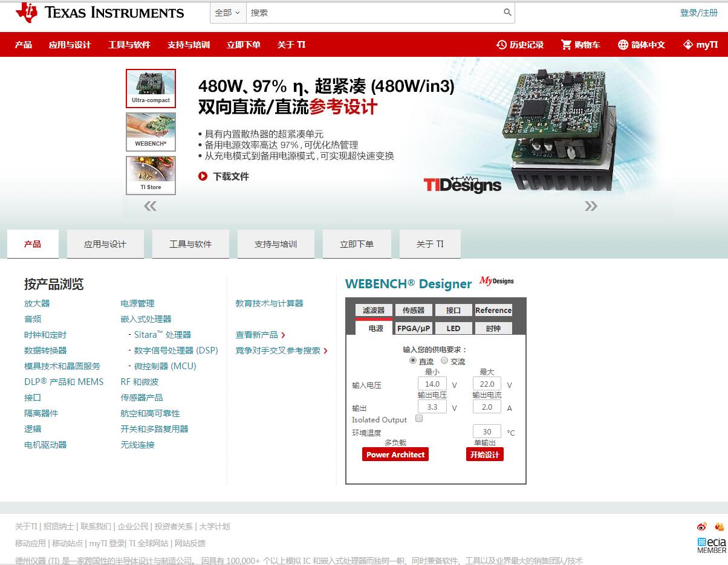Select the 直流 DC radio button
Viewport: 728px width, 565px height.
coord(413,360)
